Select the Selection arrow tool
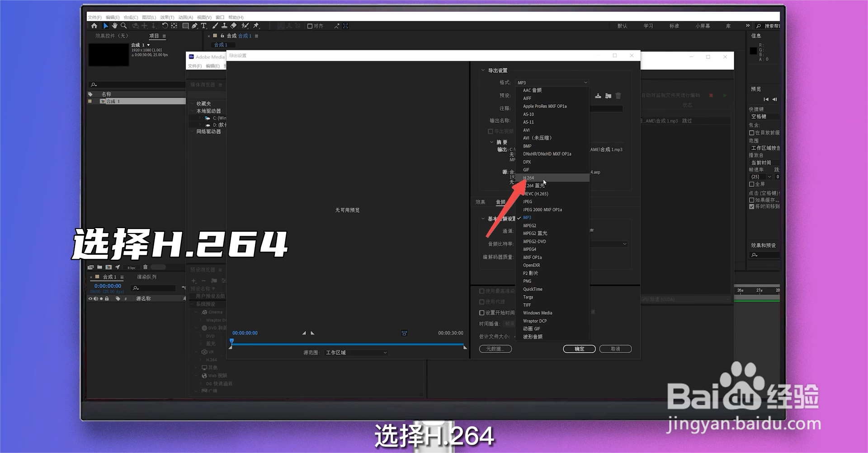 [105, 26]
